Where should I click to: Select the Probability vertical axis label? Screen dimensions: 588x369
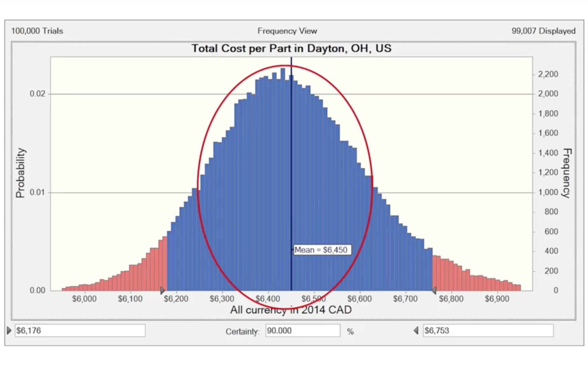coord(20,173)
